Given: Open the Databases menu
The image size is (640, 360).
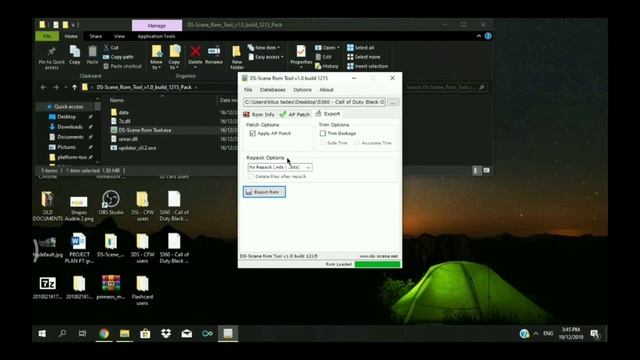Looking at the screenshot, I should click(x=273, y=90).
